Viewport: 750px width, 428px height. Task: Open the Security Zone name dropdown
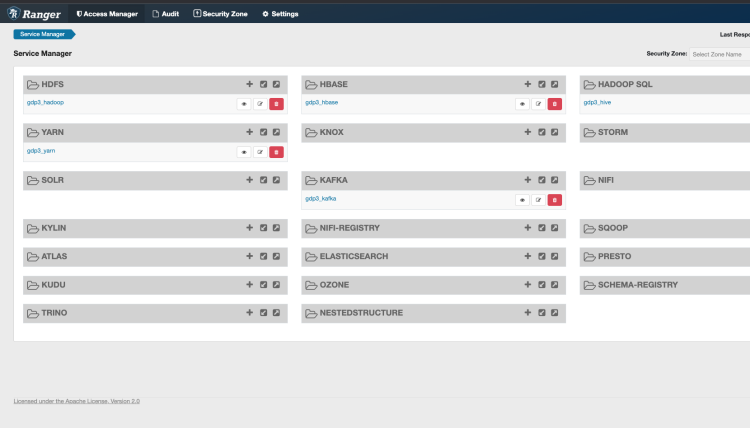(720, 54)
